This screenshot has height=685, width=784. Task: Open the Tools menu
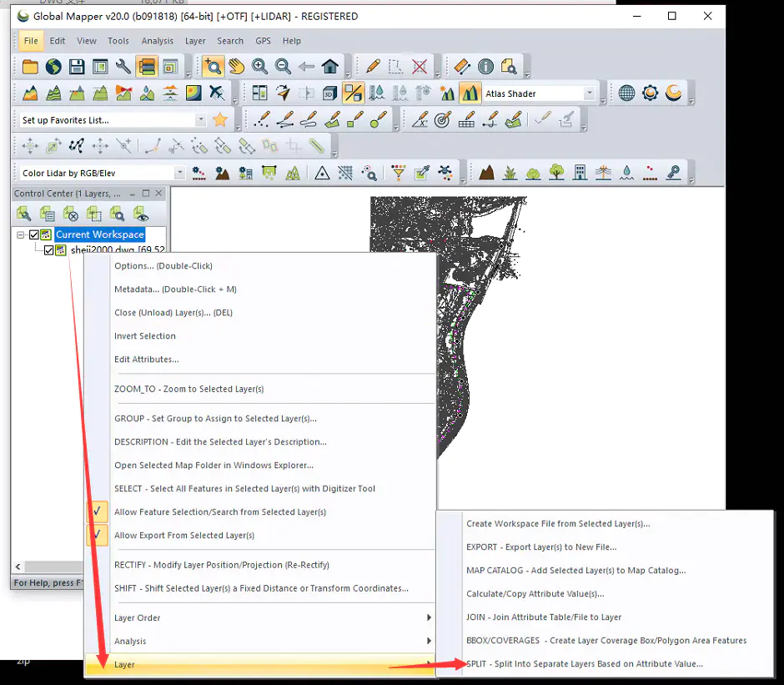click(x=118, y=41)
